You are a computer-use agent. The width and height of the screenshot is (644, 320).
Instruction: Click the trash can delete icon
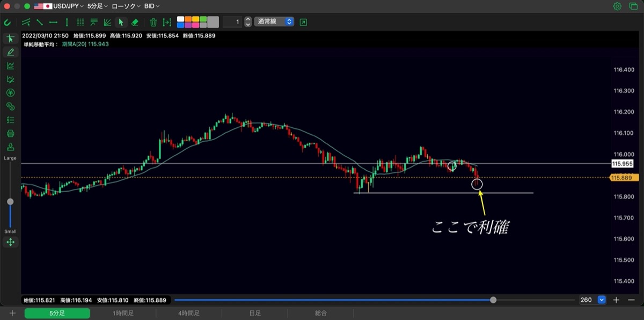153,22
